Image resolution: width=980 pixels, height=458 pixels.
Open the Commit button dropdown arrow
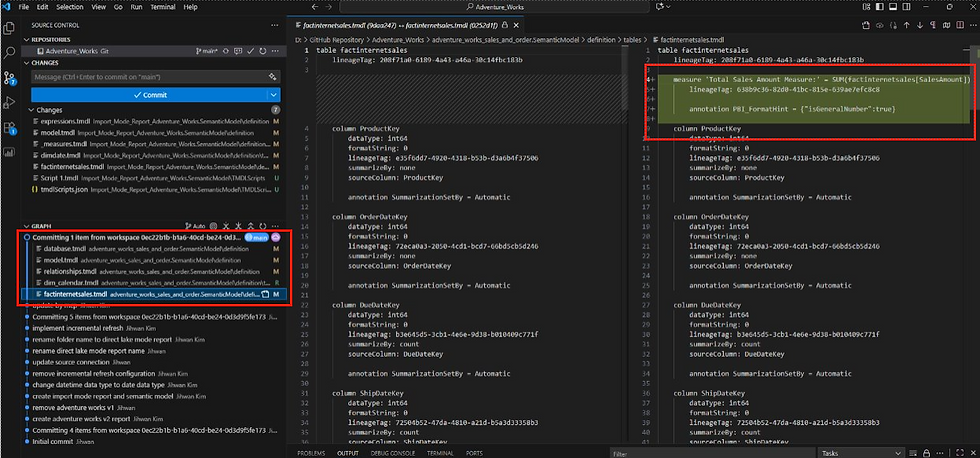click(x=273, y=94)
